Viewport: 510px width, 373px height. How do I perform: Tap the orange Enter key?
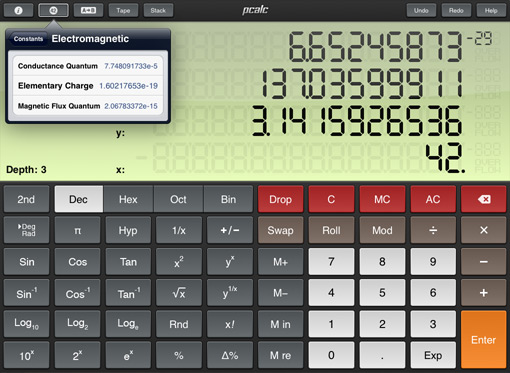pyautogui.click(x=484, y=339)
